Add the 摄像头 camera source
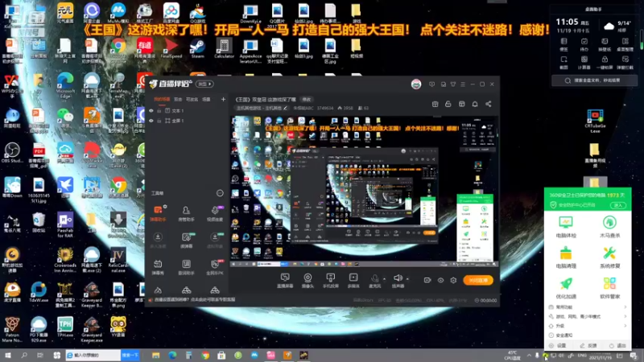This screenshot has width=644, height=362. point(308,281)
